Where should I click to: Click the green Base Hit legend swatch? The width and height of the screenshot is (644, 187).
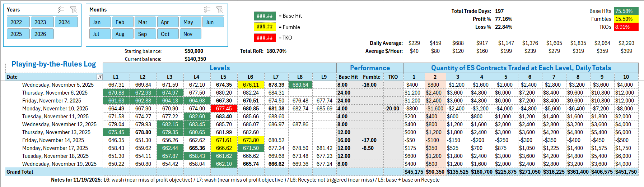[x=265, y=16]
